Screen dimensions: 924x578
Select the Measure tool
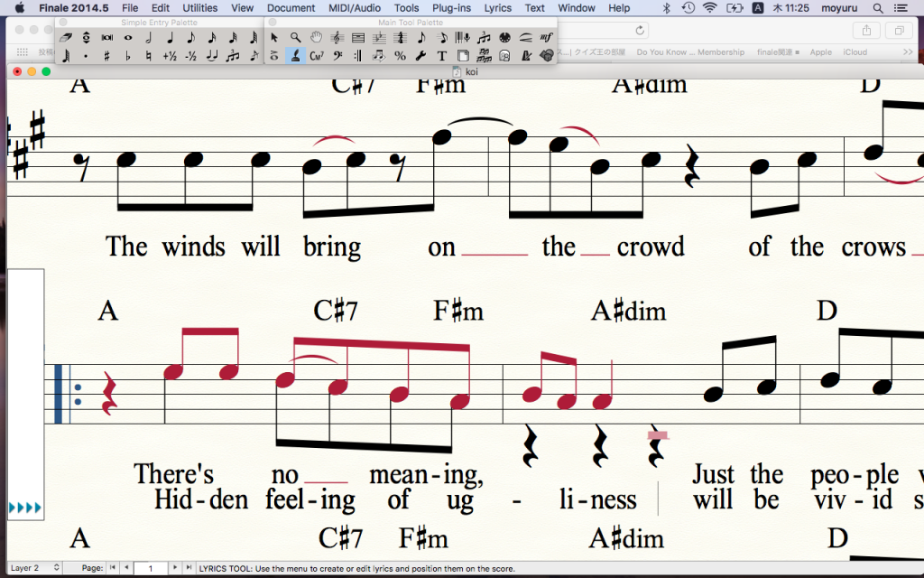pos(357,38)
